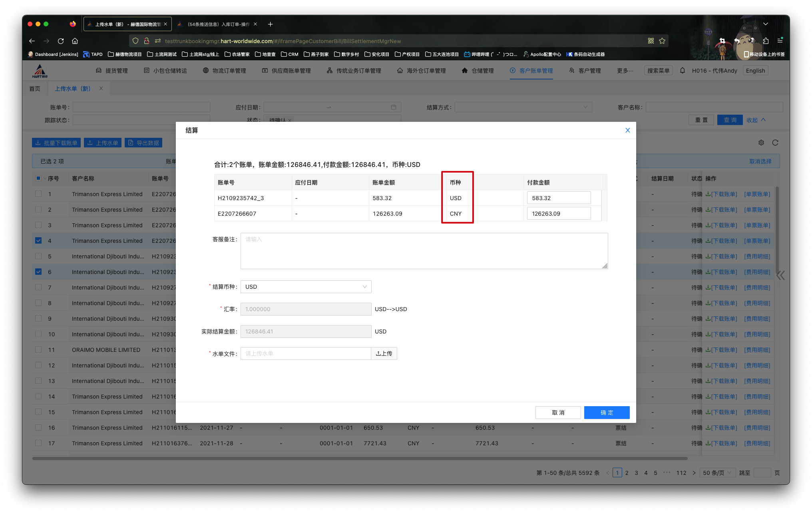Screen dimensions: 812x514
Task: Click the 上传 upload button
Action: click(384, 353)
